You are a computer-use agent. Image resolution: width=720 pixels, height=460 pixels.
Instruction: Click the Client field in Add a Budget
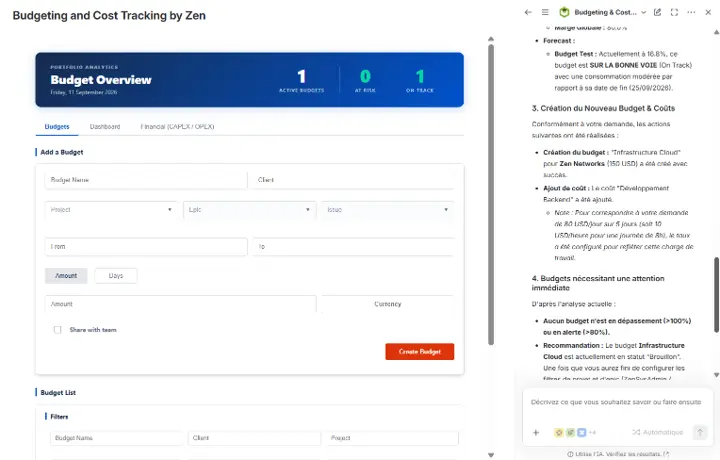point(353,180)
